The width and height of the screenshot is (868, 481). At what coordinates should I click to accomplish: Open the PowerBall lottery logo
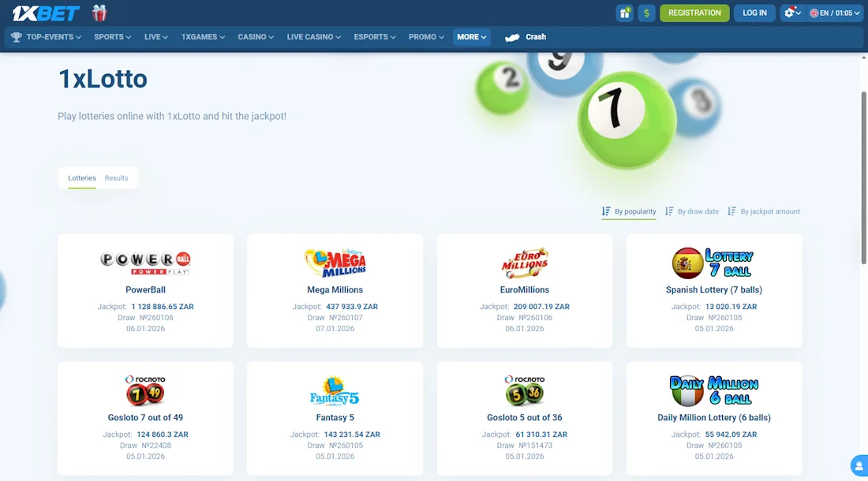tap(145, 263)
